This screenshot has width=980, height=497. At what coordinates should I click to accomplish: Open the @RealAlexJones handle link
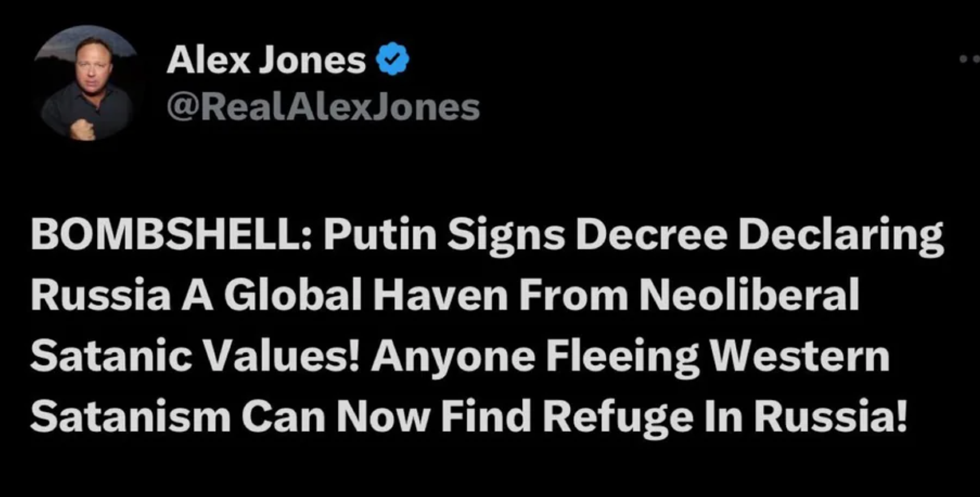[323, 107]
